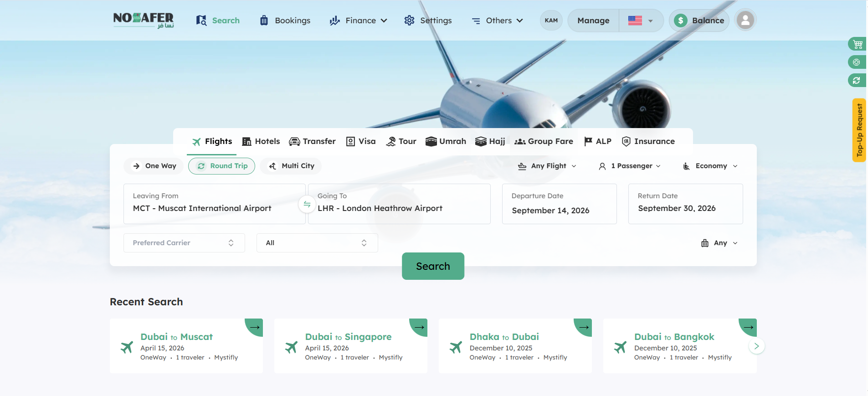Click the Manage button

593,21
